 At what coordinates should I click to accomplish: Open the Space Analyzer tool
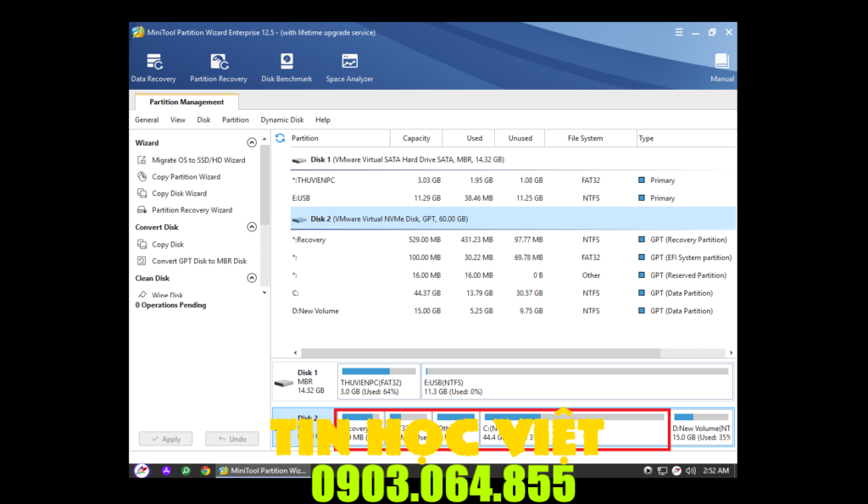point(349,67)
